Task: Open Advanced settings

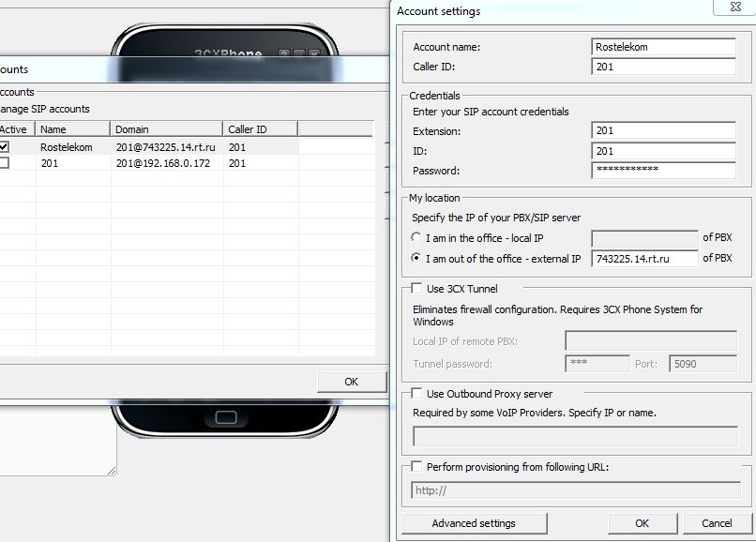Action: click(473, 523)
